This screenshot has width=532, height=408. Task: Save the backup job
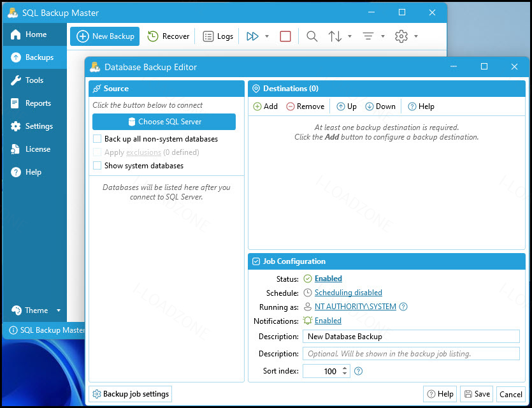pyautogui.click(x=477, y=394)
